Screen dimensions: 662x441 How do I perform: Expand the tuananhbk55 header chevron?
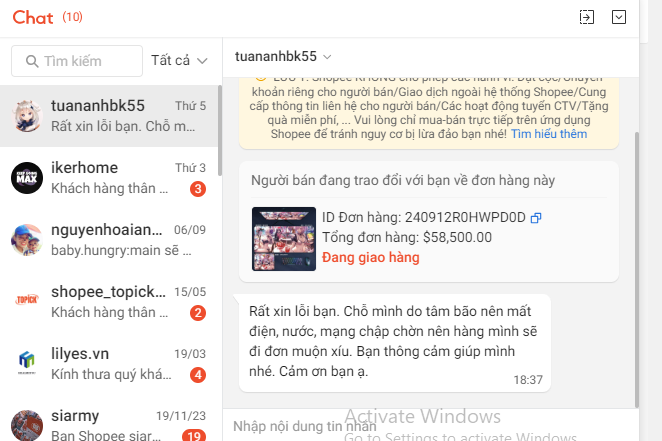pyautogui.click(x=327, y=57)
